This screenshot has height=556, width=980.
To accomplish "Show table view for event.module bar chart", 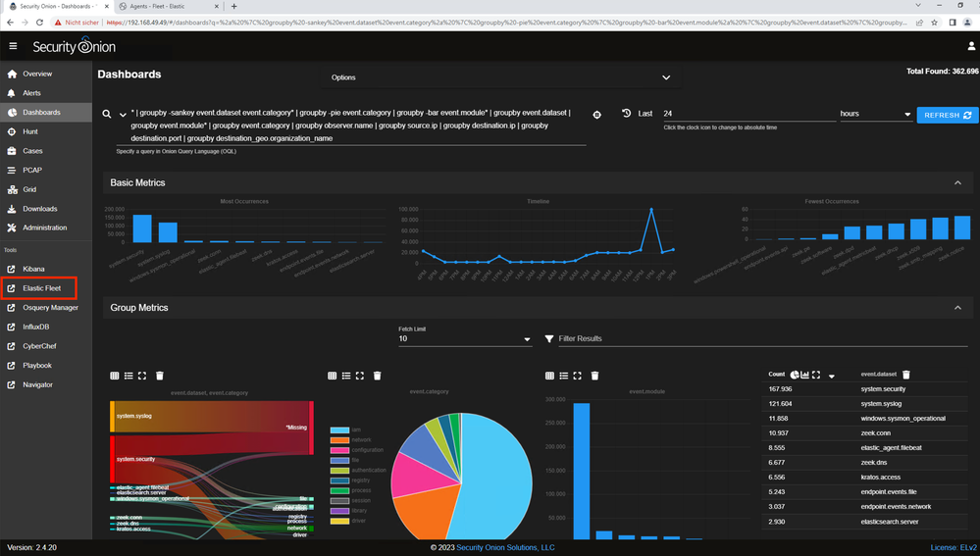I will pos(549,376).
